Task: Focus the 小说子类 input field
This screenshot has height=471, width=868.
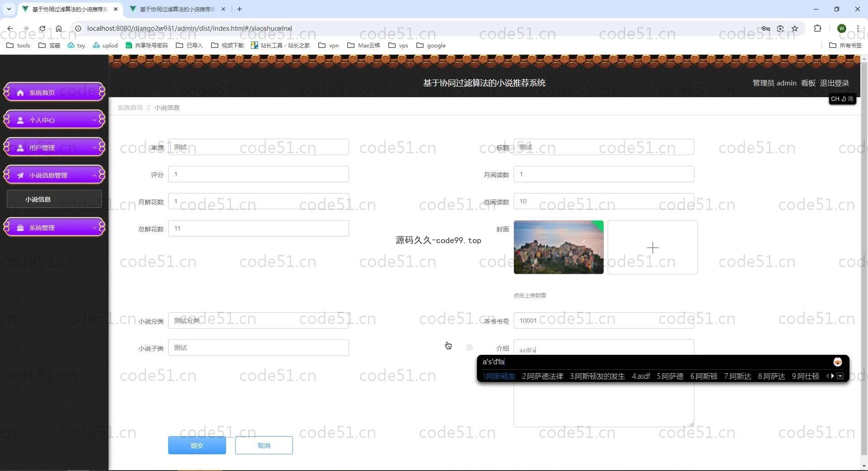Action: pos(259,348)
